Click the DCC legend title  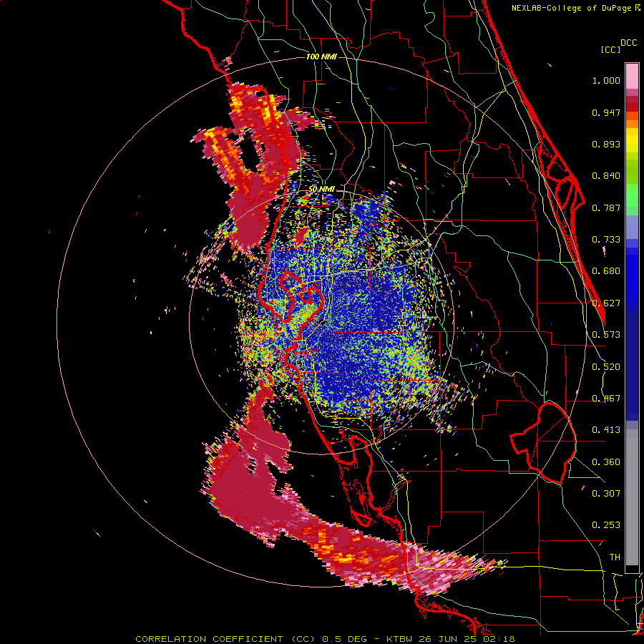click(x=629, y=43)
